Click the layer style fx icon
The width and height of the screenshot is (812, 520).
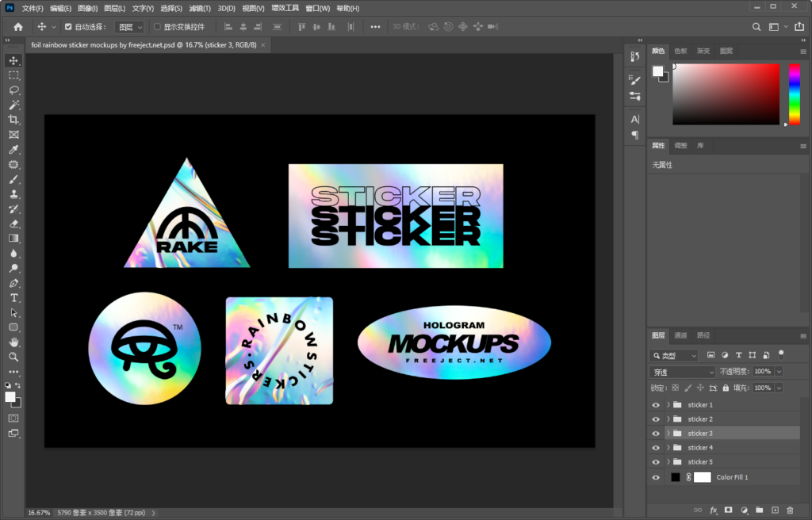click(x=713, y=510)
